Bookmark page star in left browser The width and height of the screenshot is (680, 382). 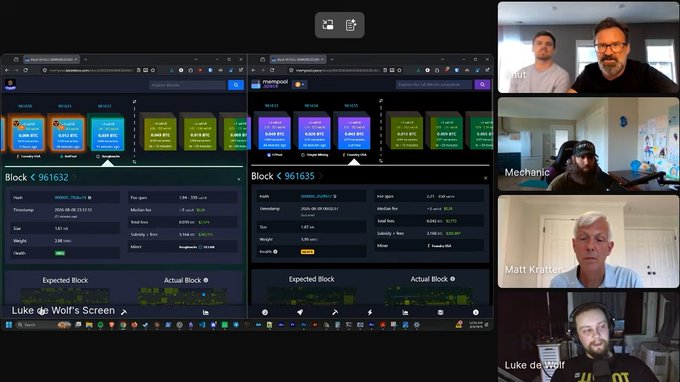pyautogui.click(x=153, y=70)
